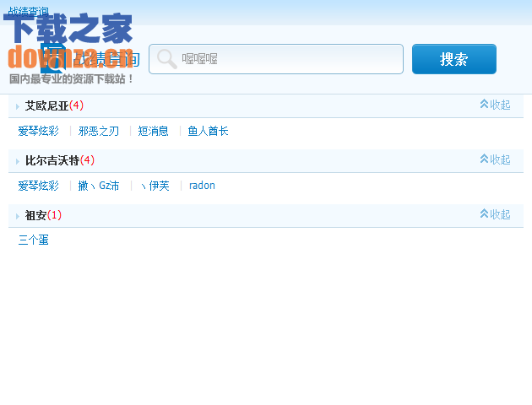
Task: Focus the summoner name search field
Action: click(287, 59)
